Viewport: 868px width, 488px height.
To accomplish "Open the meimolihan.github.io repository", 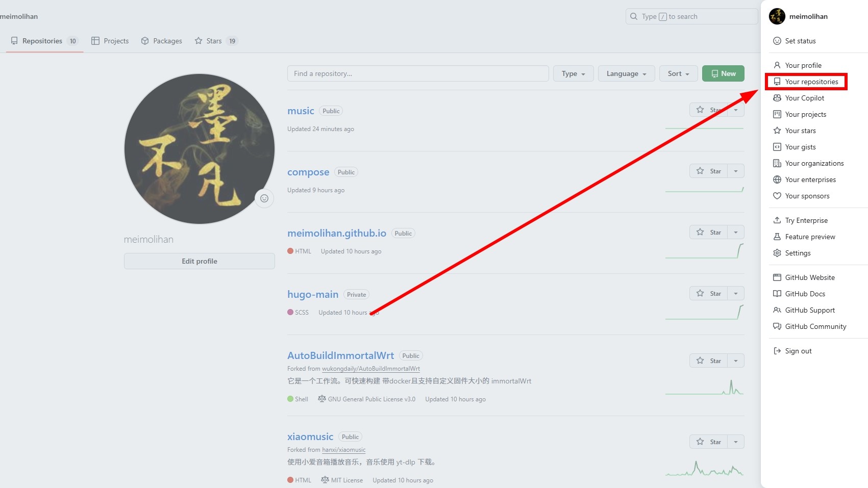I will click(x=337, y=233).
